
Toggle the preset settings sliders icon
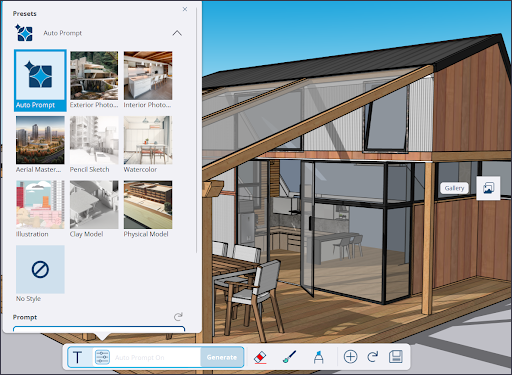[x=102, y=357]
